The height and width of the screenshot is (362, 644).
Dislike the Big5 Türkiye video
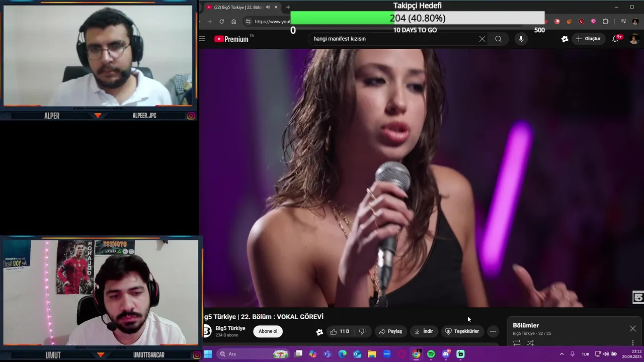pos(362,331)
